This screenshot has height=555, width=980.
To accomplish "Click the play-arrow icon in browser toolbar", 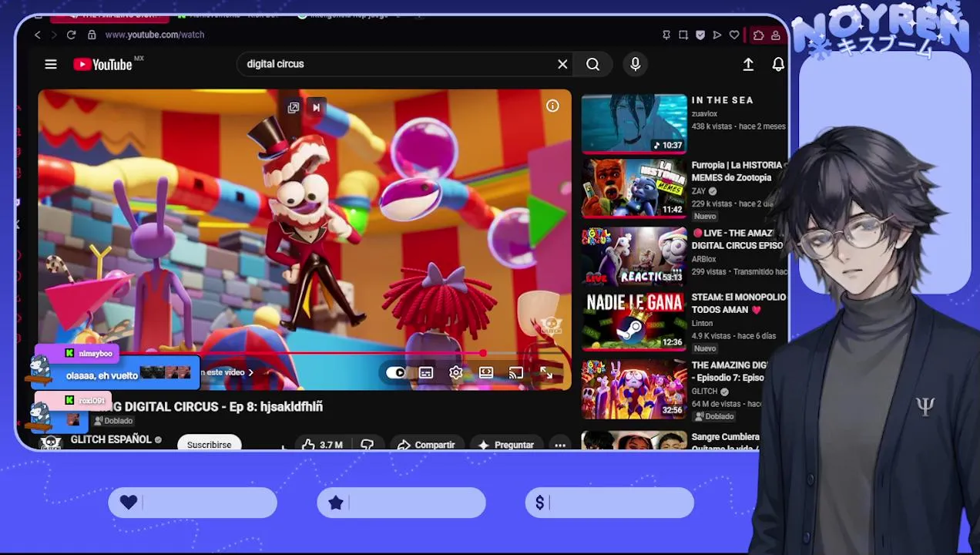I will [717, 35].
